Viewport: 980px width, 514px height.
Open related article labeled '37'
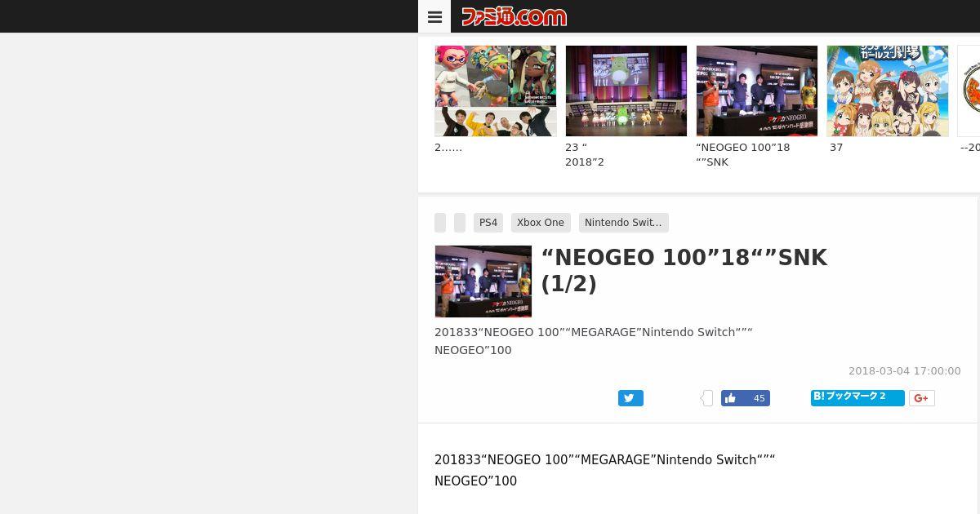coord(836,148)
